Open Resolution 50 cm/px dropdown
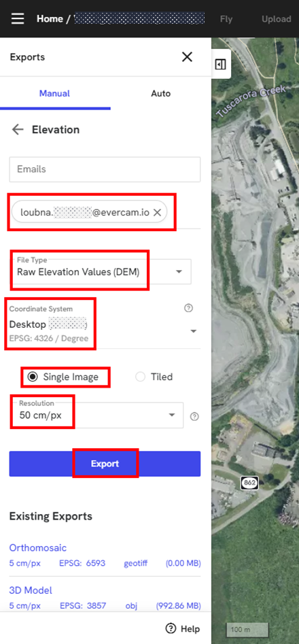 tap(96, 416)
